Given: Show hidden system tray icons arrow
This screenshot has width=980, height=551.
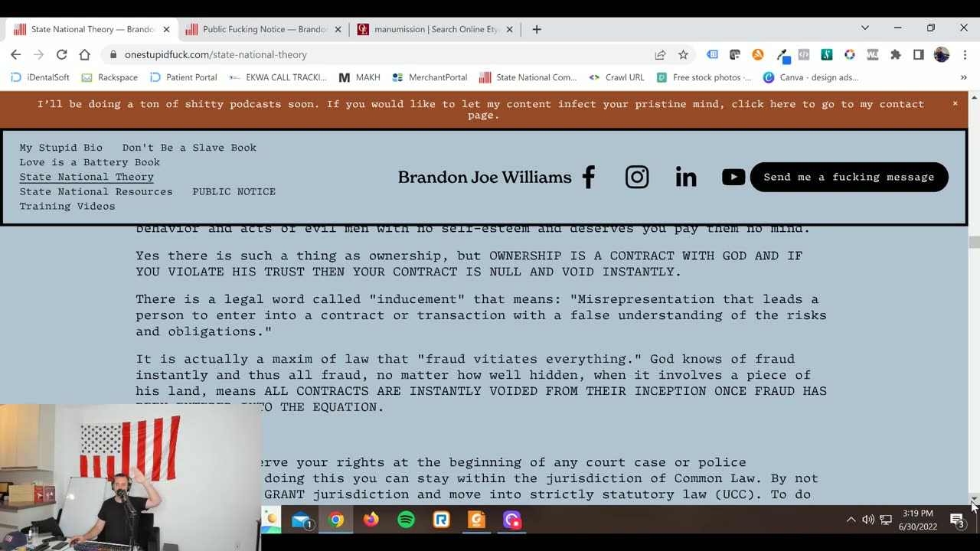Looking at the screenshot, I should tap(851, 520).
